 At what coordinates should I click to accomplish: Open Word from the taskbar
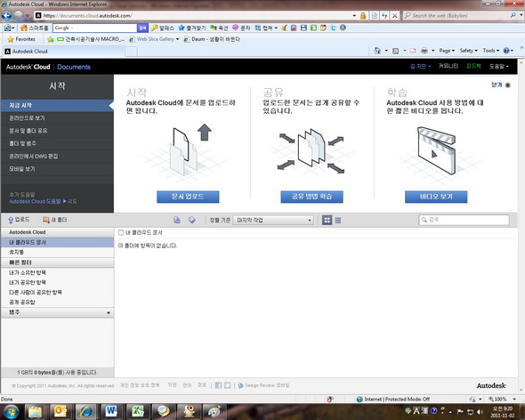pyautogui.click(x=111, y=411)
